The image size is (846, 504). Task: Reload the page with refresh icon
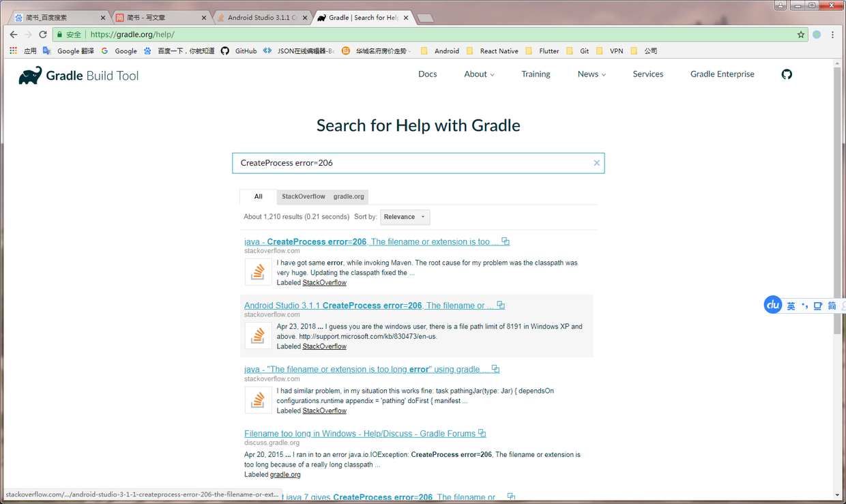(x=43, y=34)
